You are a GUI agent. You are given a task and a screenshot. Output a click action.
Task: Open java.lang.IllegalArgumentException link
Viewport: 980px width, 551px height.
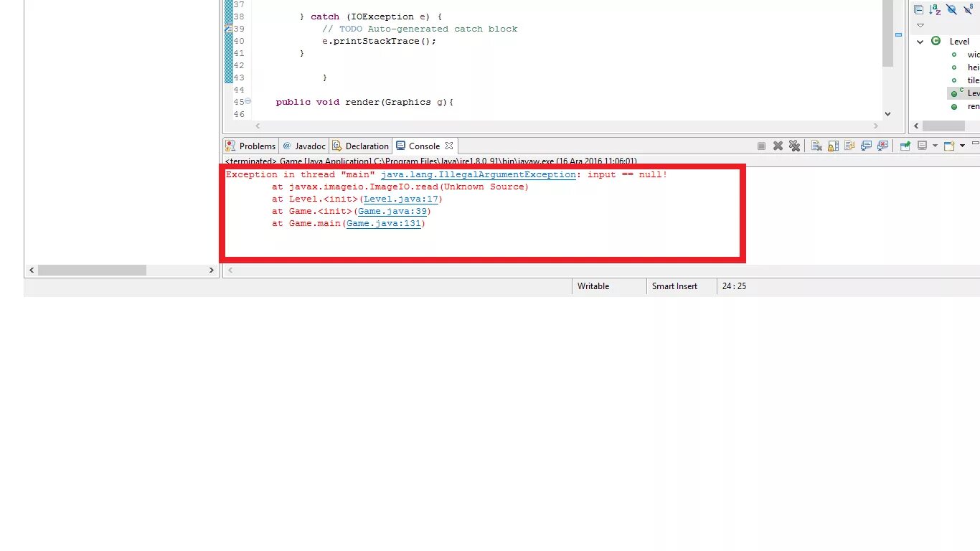point(479,175)
